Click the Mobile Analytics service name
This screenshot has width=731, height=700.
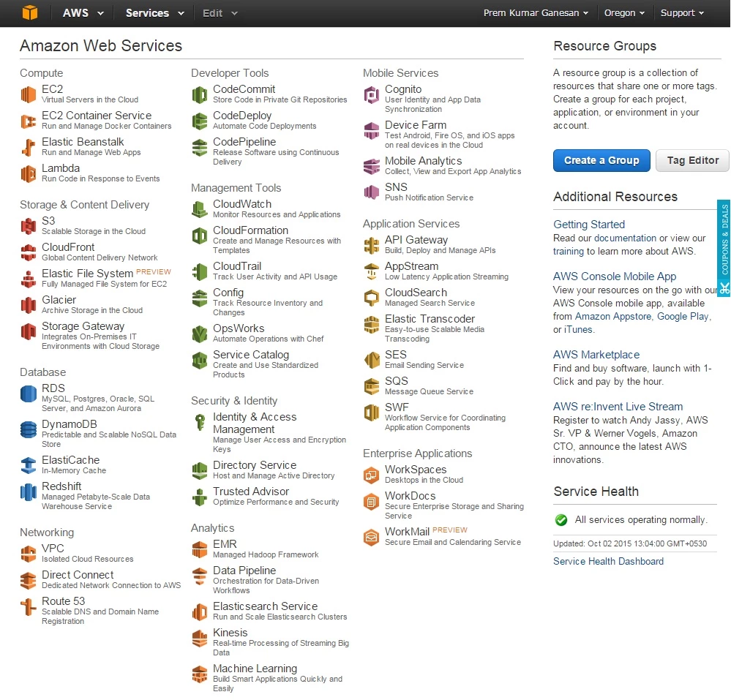click(424, 160)
